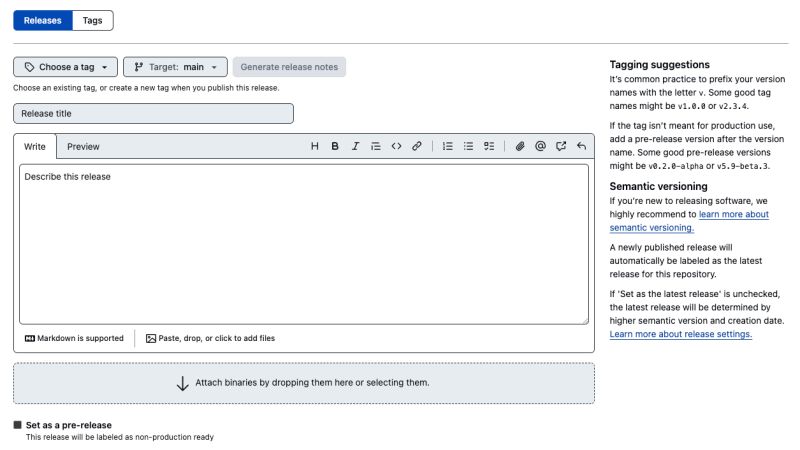
Task: Reference an issue or pull request icon
Action: click(561, 146)
